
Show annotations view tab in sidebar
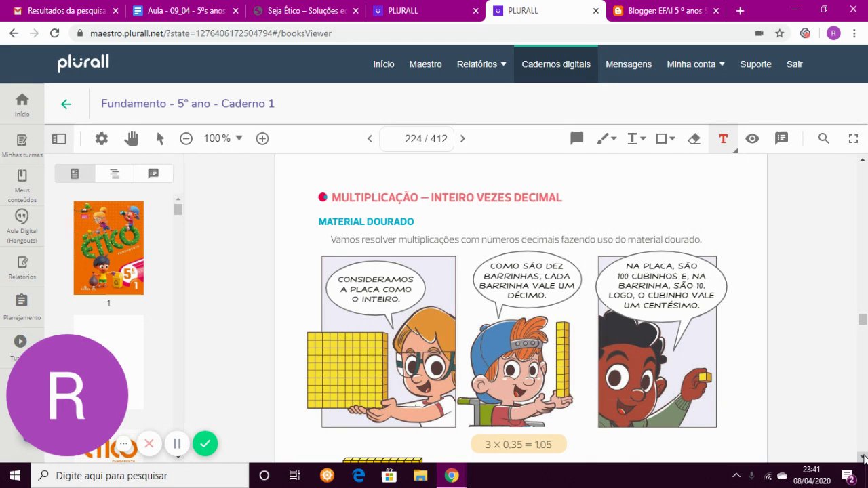pyautogui.click(x=153, y=174)
